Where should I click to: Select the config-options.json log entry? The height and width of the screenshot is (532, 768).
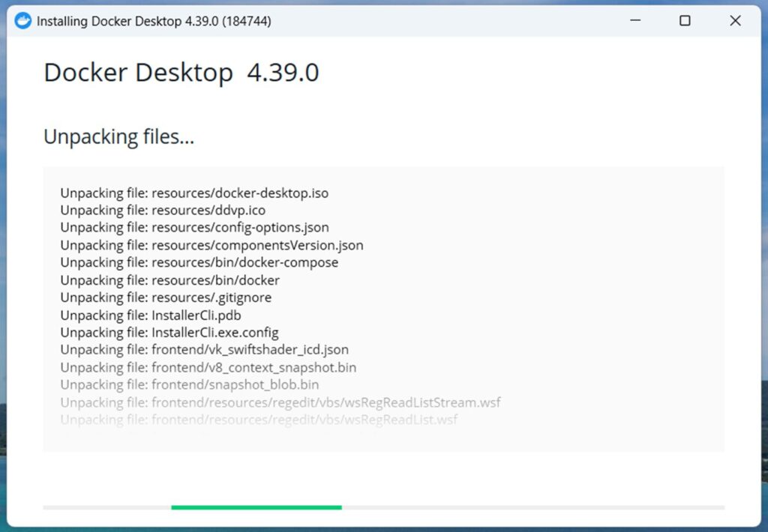194,227
